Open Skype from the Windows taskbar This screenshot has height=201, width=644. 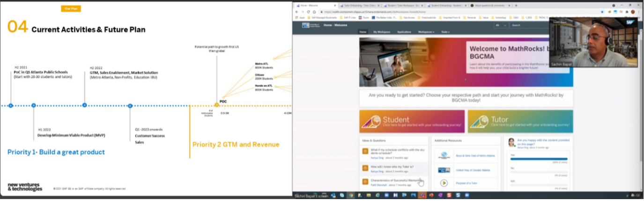pyautogui.click(x=342, y=195)
